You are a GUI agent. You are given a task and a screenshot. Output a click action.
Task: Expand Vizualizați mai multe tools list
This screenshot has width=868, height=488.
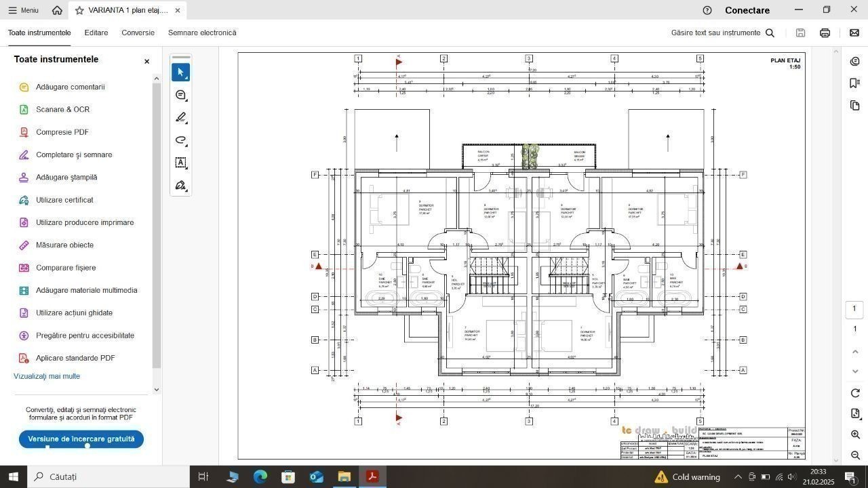pos(47,376)
